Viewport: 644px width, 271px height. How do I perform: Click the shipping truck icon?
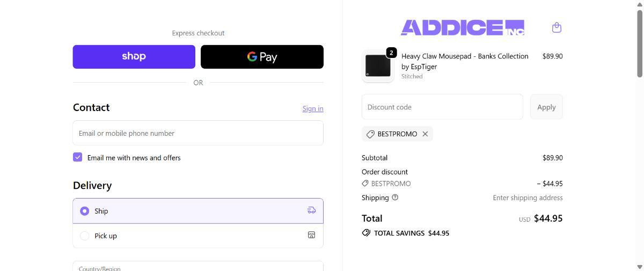(x=311, y=210)
